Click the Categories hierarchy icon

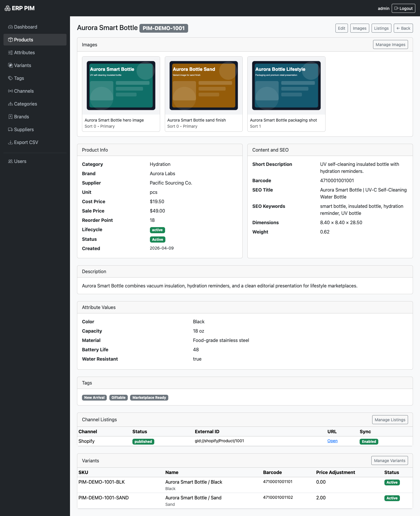click(10, 104)
